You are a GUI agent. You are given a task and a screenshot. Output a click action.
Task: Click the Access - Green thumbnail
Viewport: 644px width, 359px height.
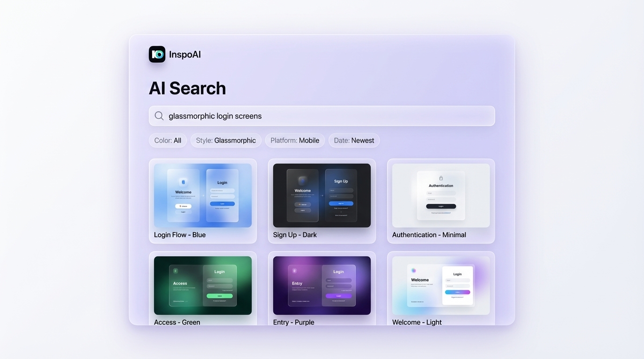point(203,285)
